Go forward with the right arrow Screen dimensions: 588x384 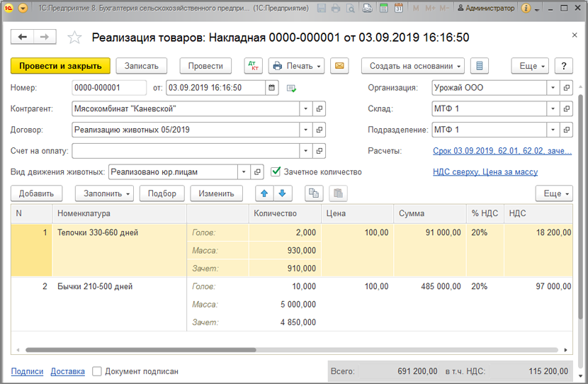point(45,37)
